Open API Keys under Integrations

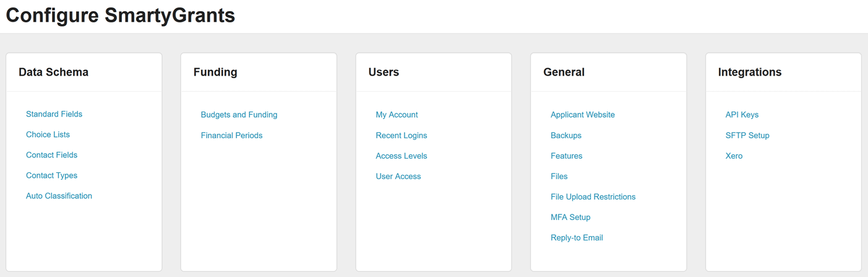742,115
